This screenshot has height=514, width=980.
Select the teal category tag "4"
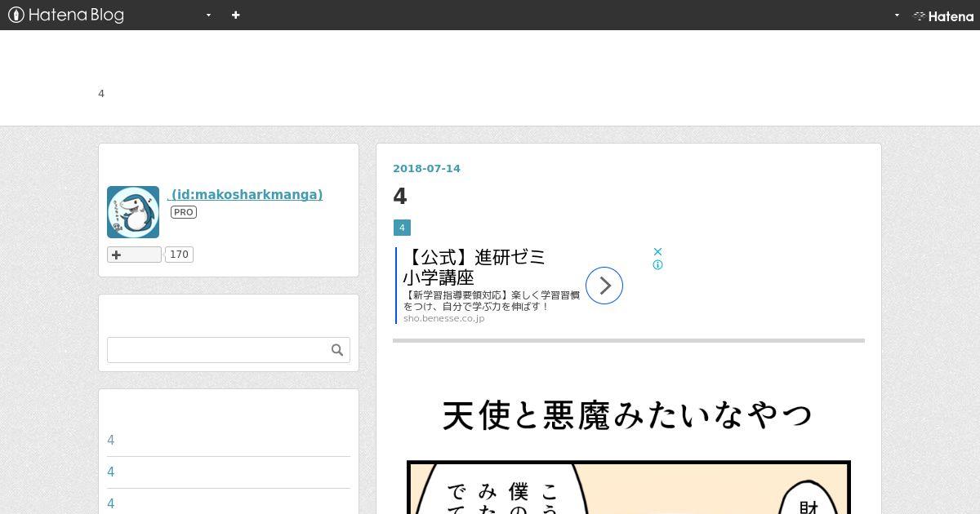tap(402, 228)
